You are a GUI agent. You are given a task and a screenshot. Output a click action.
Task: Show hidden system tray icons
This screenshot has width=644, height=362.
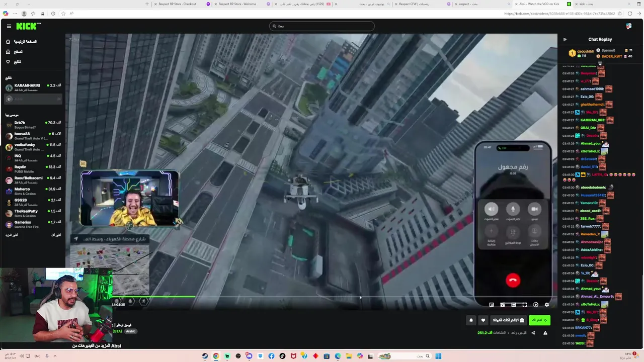(x=55, y=356)
